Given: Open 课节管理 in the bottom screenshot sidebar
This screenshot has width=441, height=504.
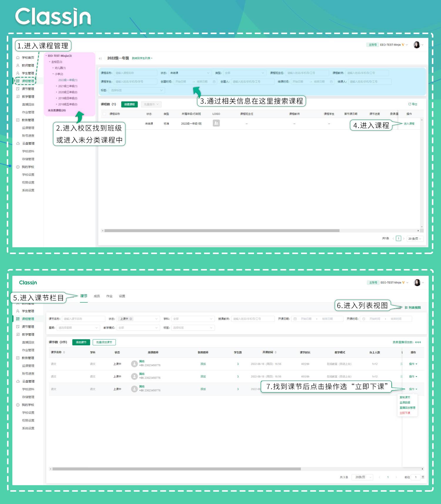Looking at the screenshot, I should [x=25, y=327].
